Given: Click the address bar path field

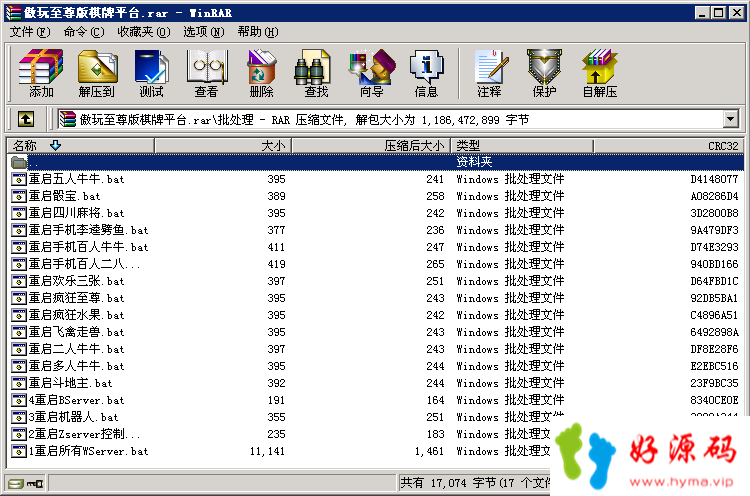Looking at the screenshot, I should point(390,119).
